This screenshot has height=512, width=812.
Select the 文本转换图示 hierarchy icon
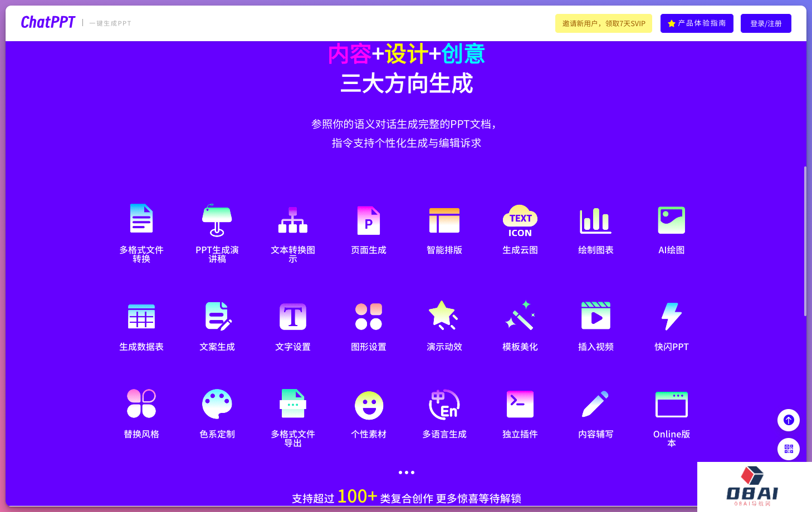pos(293,220)
